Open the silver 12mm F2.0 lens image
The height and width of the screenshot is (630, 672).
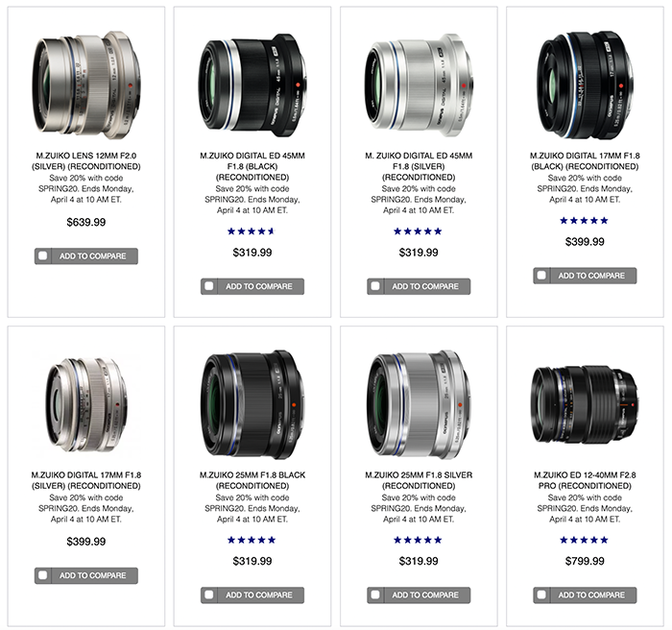(x=86, y=85)
